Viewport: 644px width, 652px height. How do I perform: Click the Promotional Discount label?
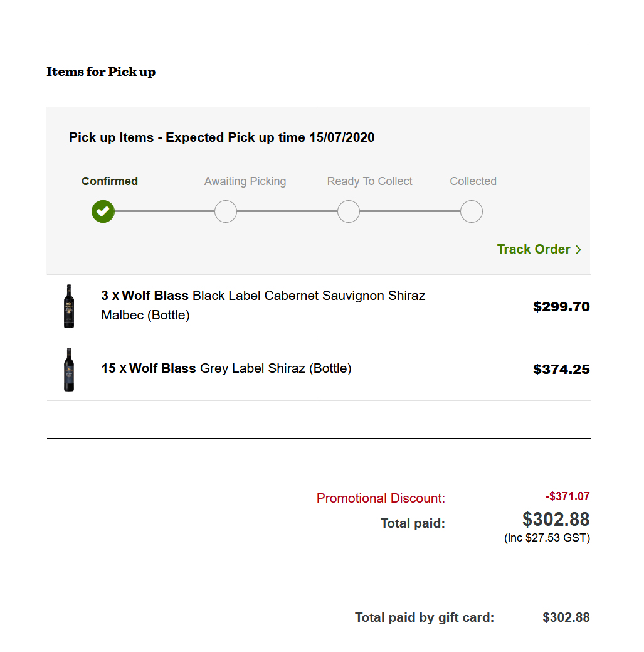click(x=381, y=498)
